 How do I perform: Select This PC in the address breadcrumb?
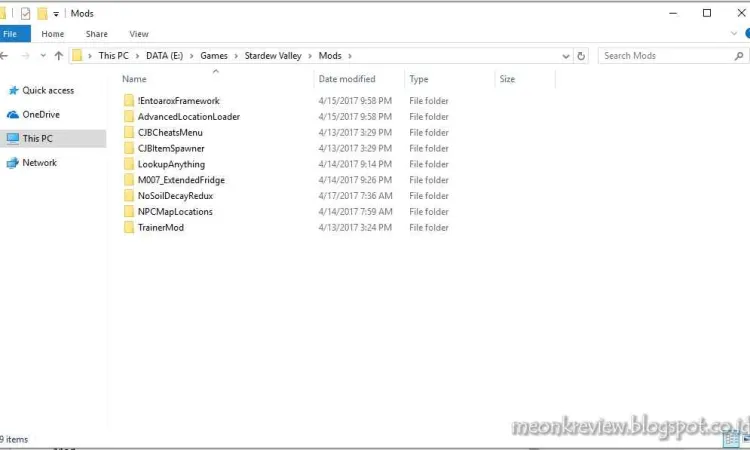(113, 55)
